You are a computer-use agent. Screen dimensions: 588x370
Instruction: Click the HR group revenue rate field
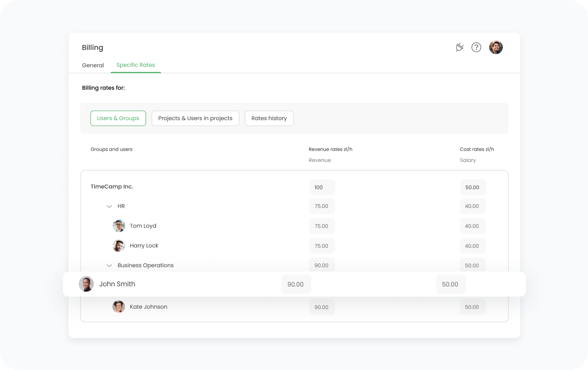pyautogui.click(x=321, y=206)
